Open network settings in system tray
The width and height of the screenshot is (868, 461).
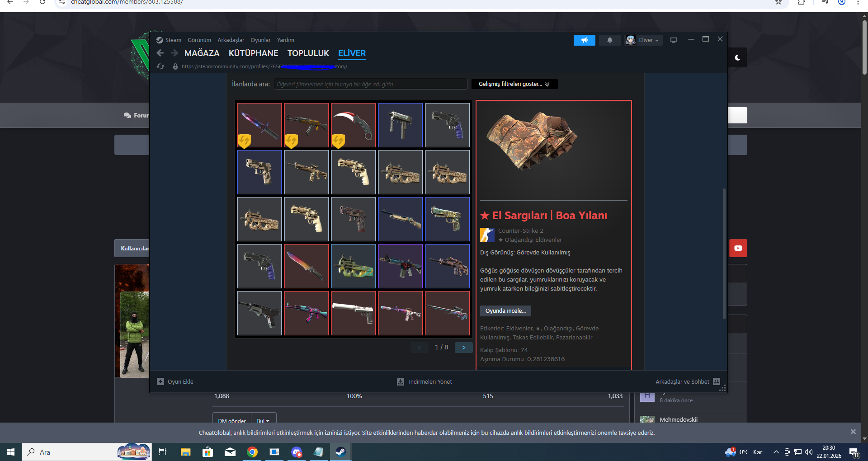798,452
